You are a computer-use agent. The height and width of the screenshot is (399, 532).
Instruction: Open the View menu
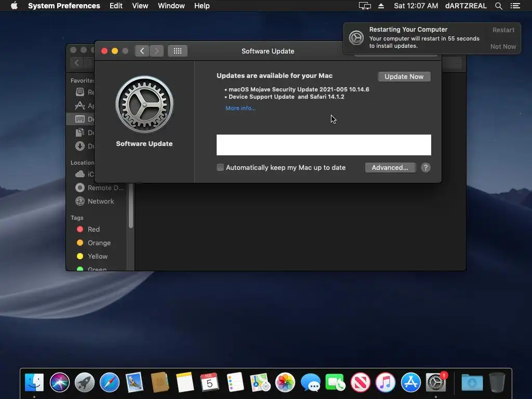point(140,6)
